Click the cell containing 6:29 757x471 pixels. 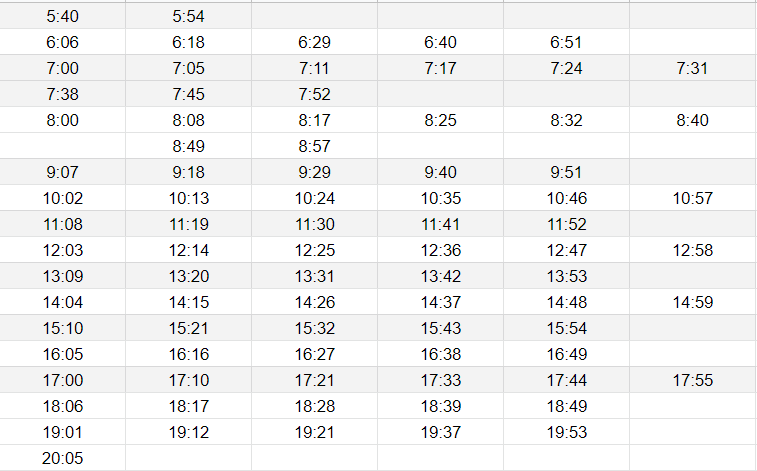(x=314, y=42)
